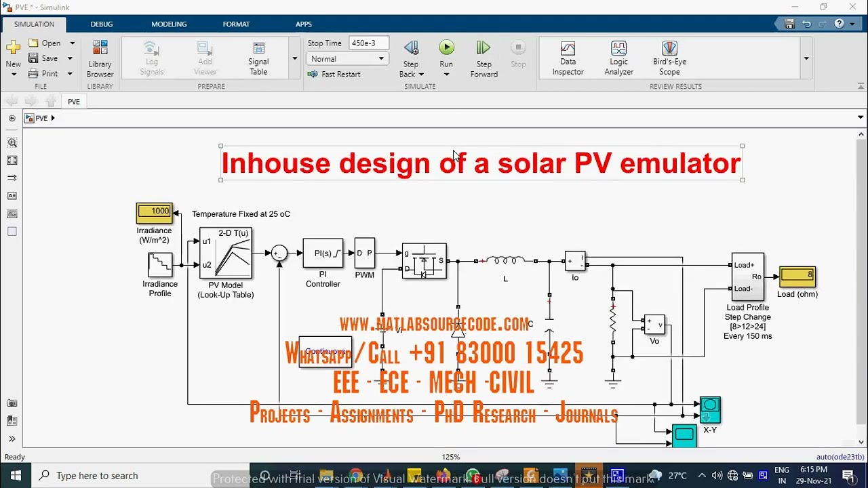Click the PVE breadcrumb path
The image size is (868, 488).
(41, 118)
